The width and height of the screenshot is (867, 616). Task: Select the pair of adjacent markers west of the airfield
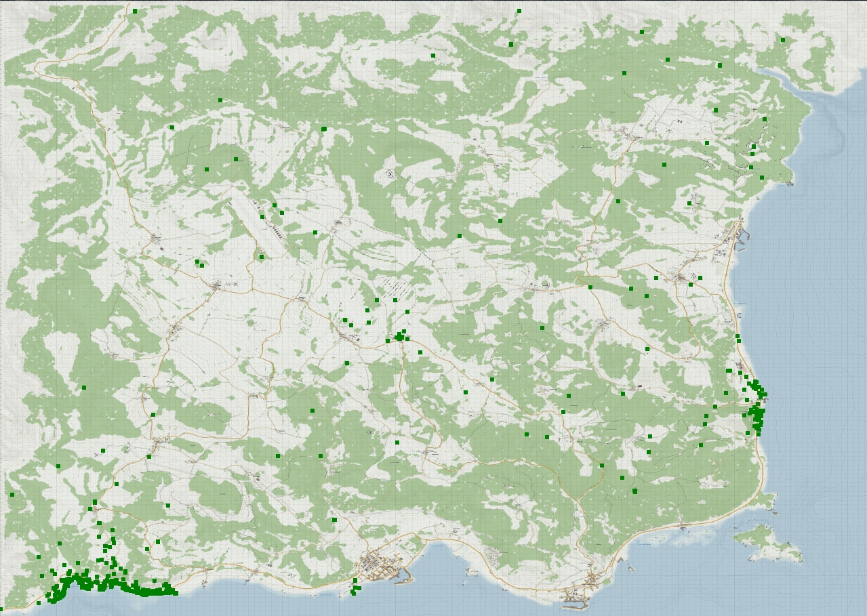tap(199, 263)
